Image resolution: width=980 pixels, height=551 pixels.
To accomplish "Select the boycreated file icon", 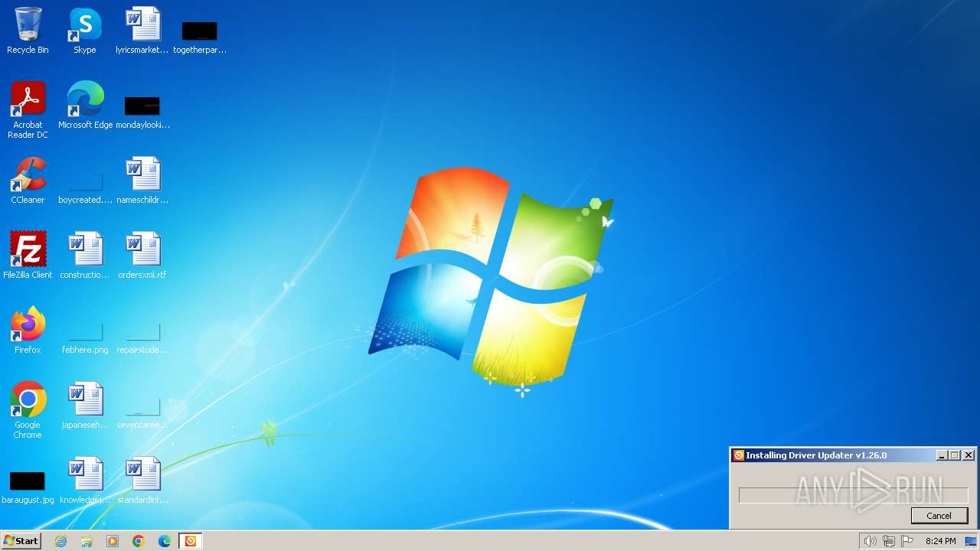I will coord(85,188).
